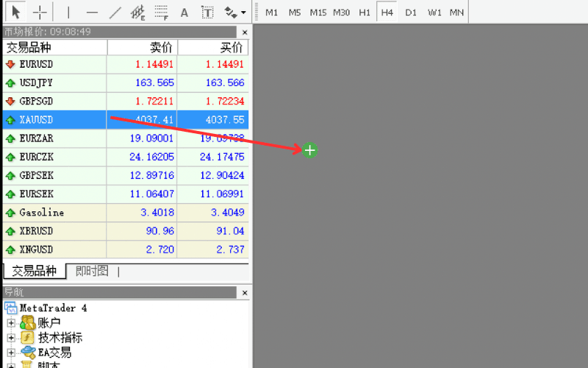Select the EURZAR symbol row
This screenshot has width=588, height=368.
point(126,138)
